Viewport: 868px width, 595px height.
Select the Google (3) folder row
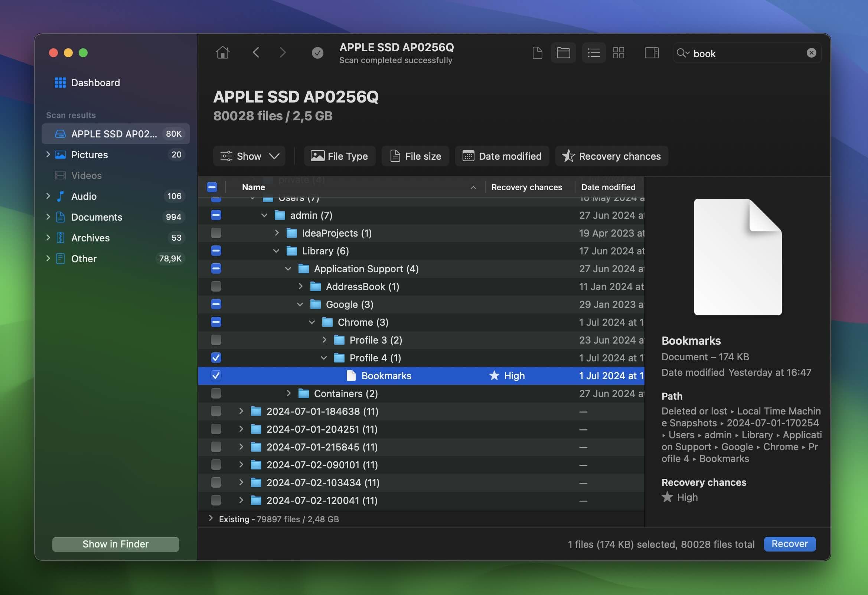[421, 305]
